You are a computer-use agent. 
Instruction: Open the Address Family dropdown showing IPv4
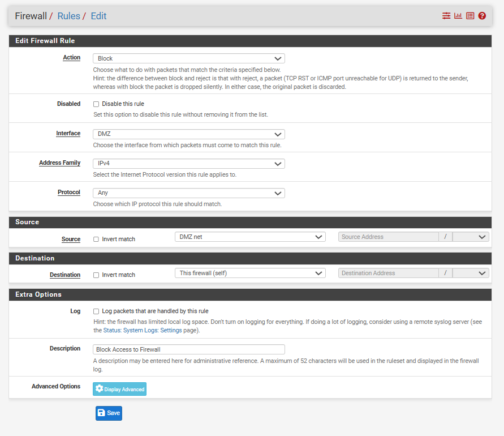(x=188, y=163)
